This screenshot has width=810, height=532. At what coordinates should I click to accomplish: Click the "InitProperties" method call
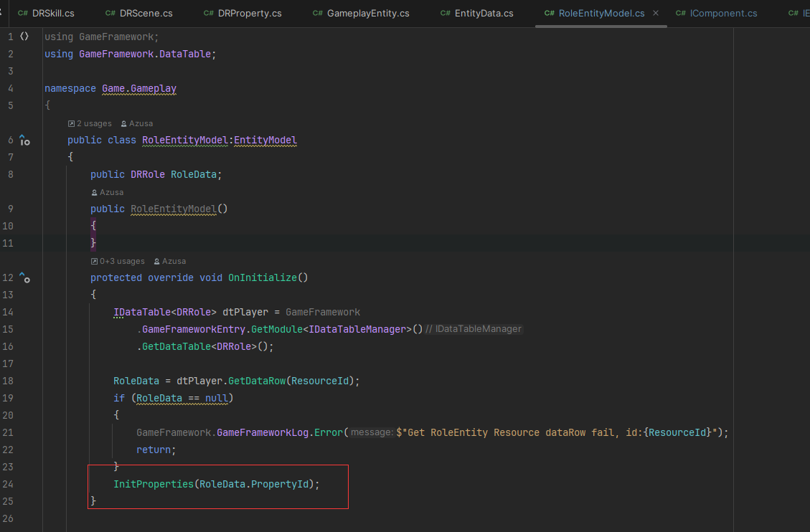coord(154,484)
